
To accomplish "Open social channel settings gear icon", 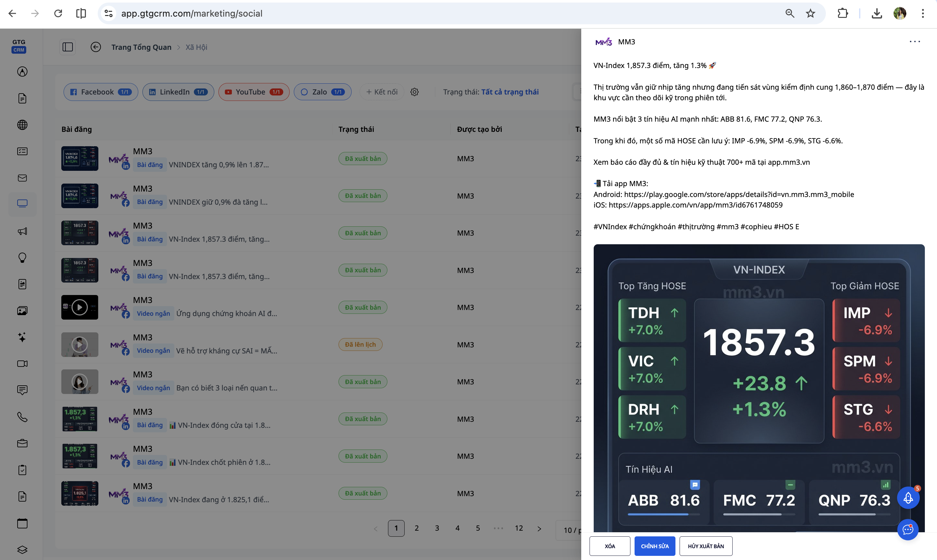I will [414, 92].
